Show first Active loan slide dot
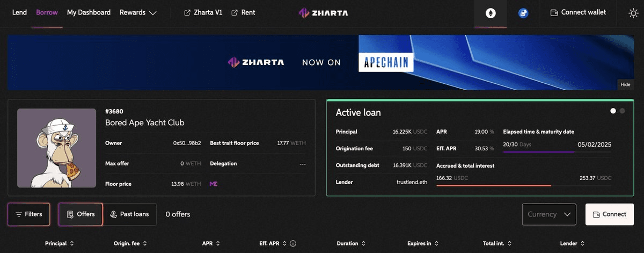This screenshot has height=253, width=644. (x=613, y=111)
